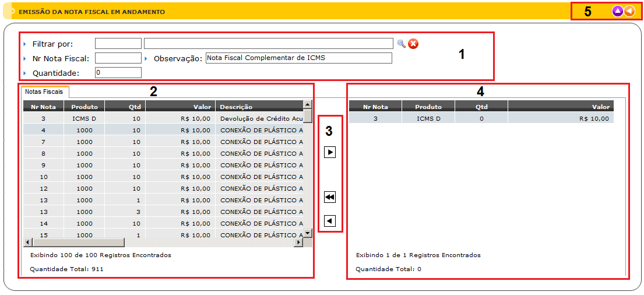Click the magnifier search icon beside the filter
Image resolution: width=644 pixels, height=295 pixels.
tap(401, 43)
